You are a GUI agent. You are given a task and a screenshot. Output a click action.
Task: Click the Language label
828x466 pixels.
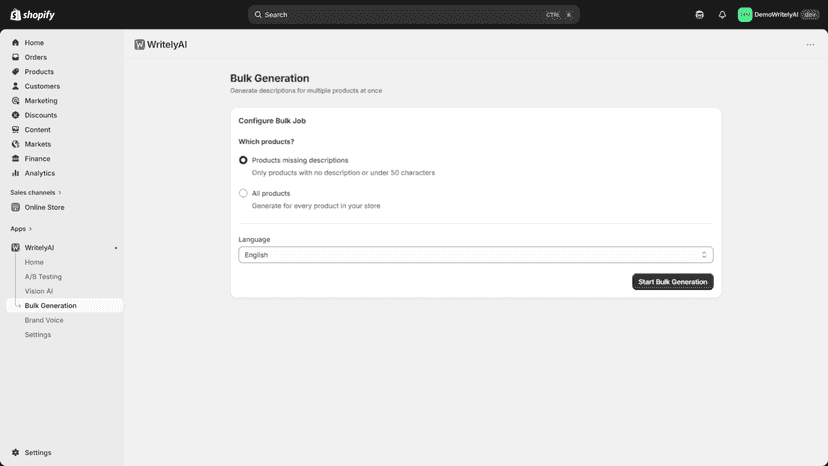pos(254,239)
